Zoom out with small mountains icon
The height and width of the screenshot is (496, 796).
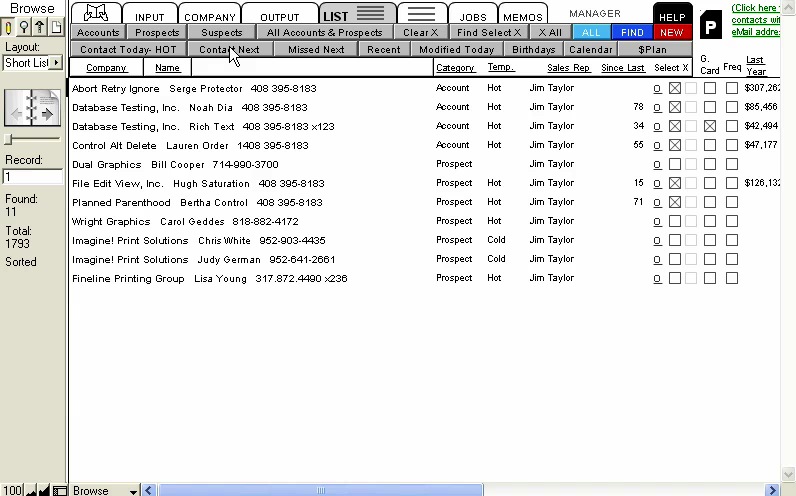pos(31,490)
